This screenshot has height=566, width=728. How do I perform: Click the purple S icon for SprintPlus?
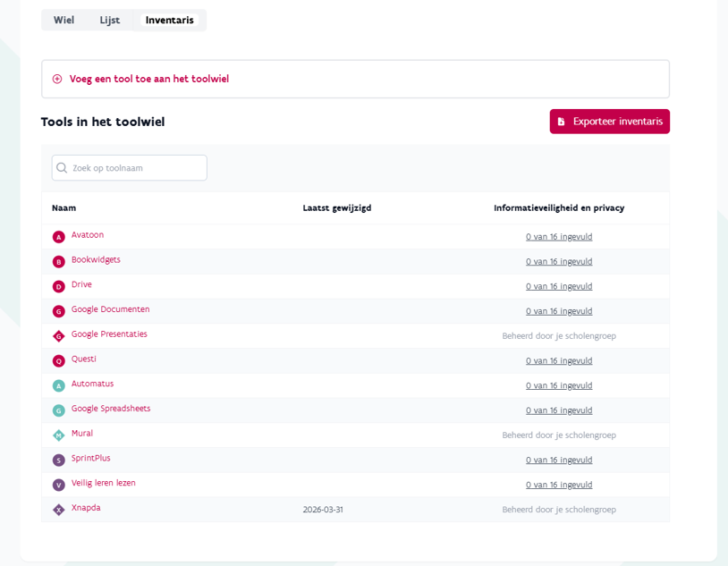58,460
